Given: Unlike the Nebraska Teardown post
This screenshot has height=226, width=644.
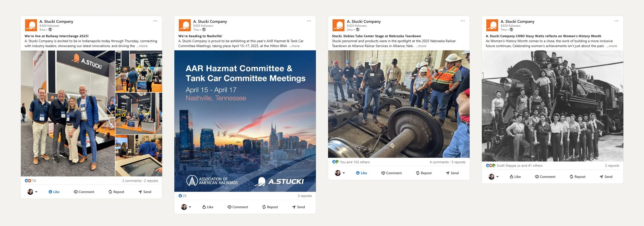Looking at the screenshot, I should tap(361, 173).
